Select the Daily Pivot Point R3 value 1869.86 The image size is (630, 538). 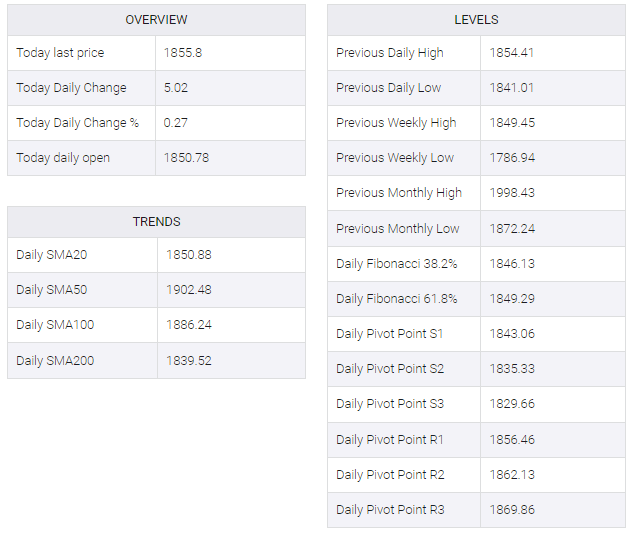coord(512,509)
